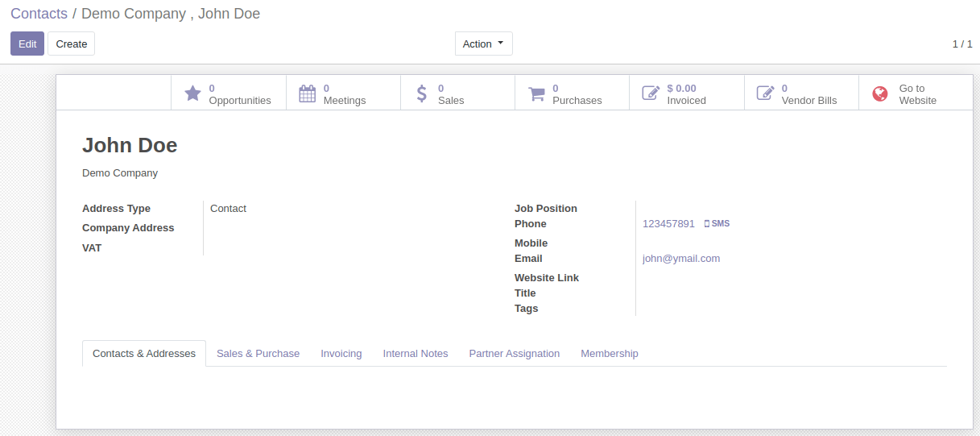Click the Go to Website globe icon
The height and width of the screenshot is (436, 980).
click(x=880, y=93)
